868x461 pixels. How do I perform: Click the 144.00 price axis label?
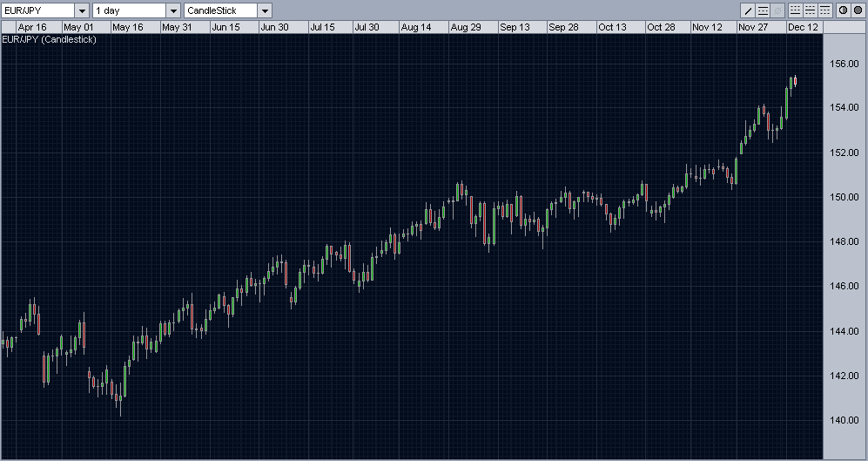(845, 331)
